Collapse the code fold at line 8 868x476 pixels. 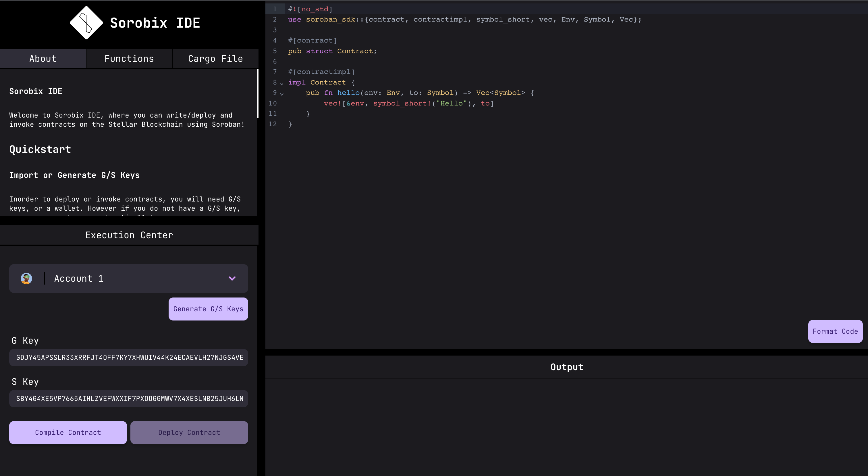(x=282, y=83)
